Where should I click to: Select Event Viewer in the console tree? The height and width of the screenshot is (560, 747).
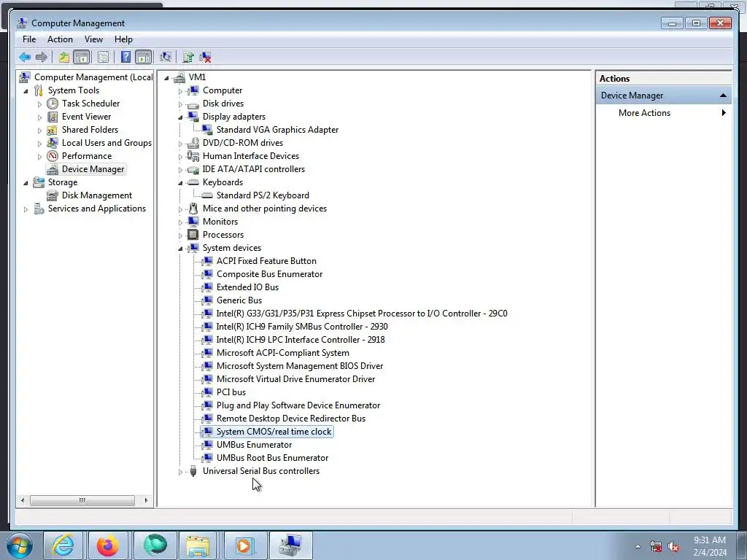tap(86, 117)
